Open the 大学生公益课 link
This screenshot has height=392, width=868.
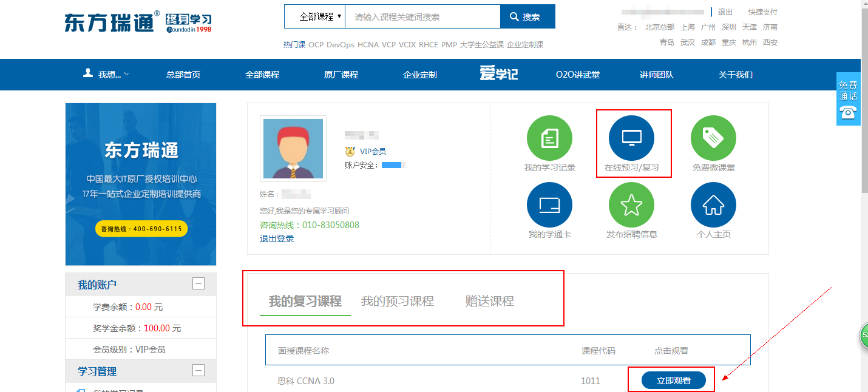[x=482, y=45]
